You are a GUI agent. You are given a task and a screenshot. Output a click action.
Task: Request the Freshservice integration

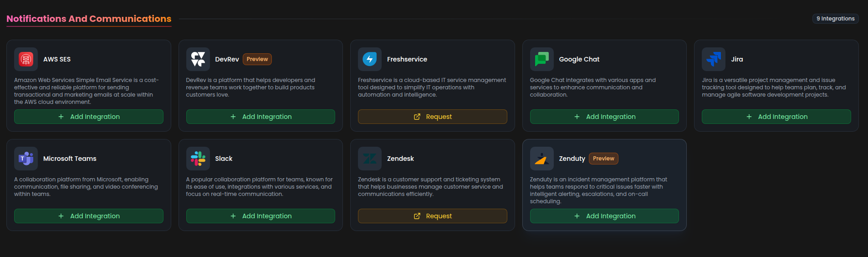coord(433,117)
